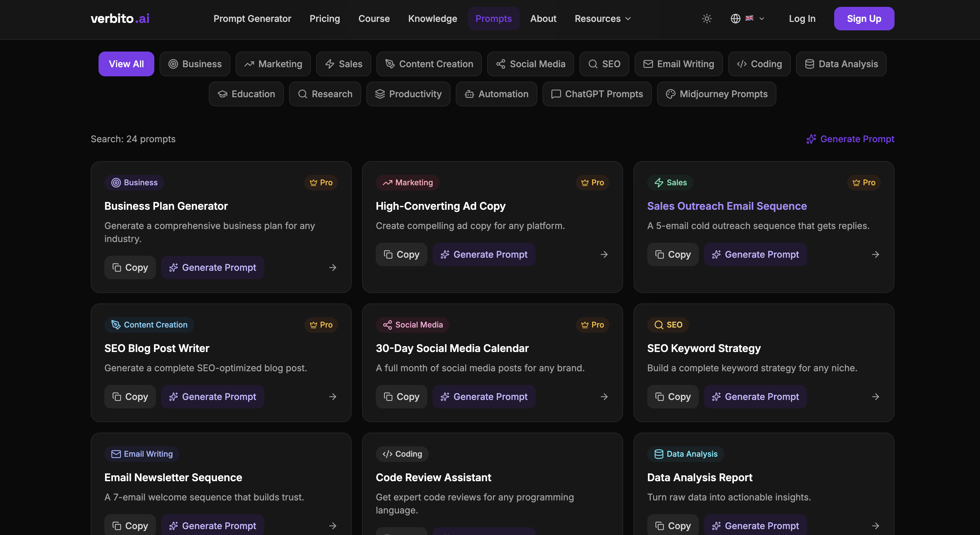Filter prompts by Automation category
Screen dimensions: 980x535
pos(497,94)
